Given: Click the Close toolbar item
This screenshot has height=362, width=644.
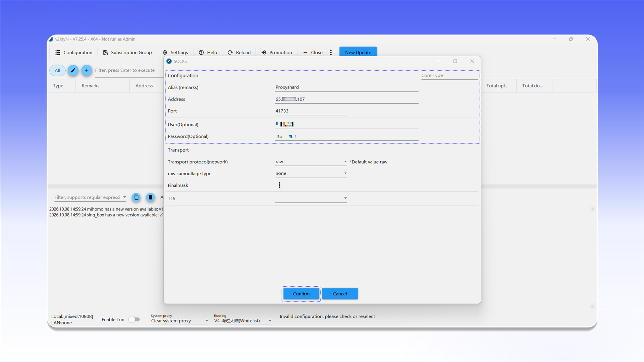Looking at the screenshot, I should click(x=313, y=52).
